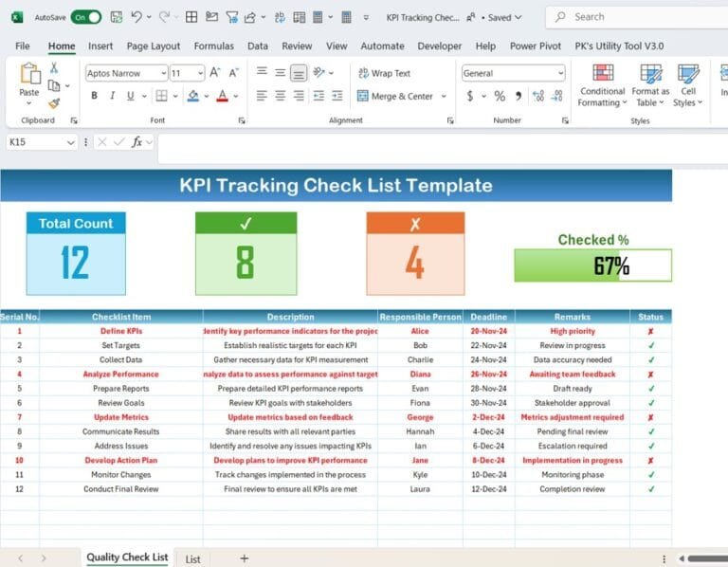Open Conditional Formatting menu

click(602, 85)
